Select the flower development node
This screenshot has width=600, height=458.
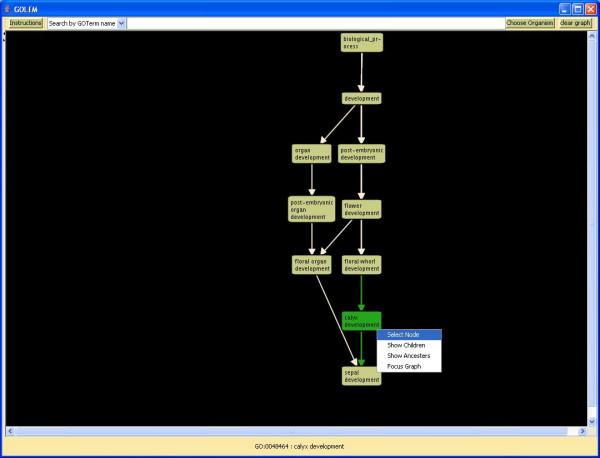(361, 209)
